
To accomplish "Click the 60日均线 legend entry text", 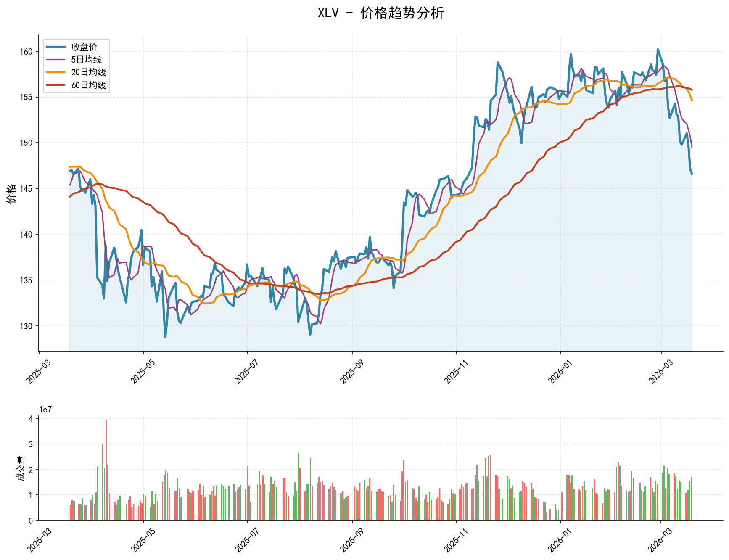I will tap(88, 85).
